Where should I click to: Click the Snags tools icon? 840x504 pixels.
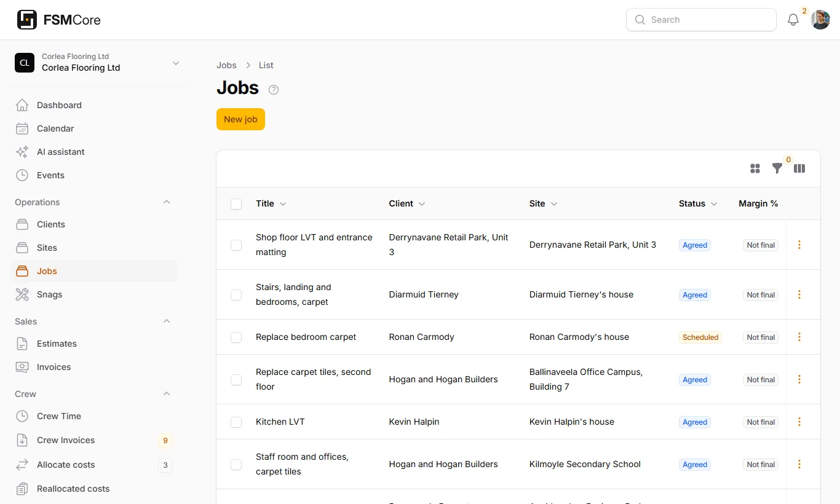(22, 294)
